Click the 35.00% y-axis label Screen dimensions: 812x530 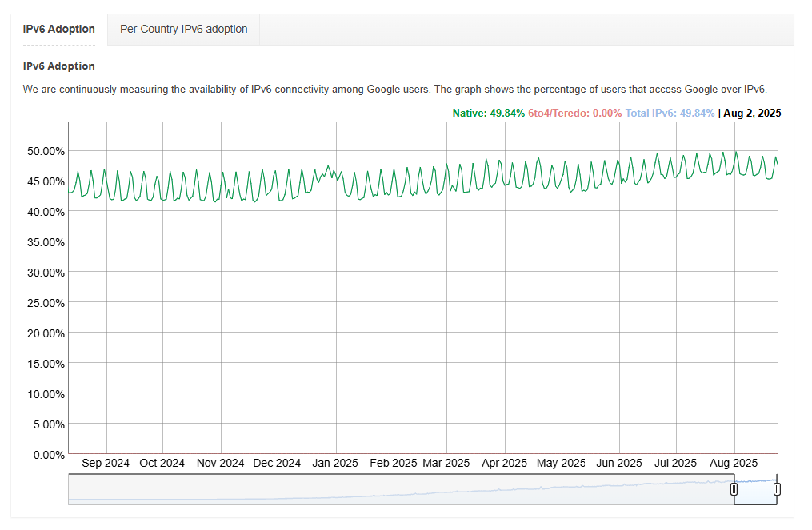[x=46, y=242]
